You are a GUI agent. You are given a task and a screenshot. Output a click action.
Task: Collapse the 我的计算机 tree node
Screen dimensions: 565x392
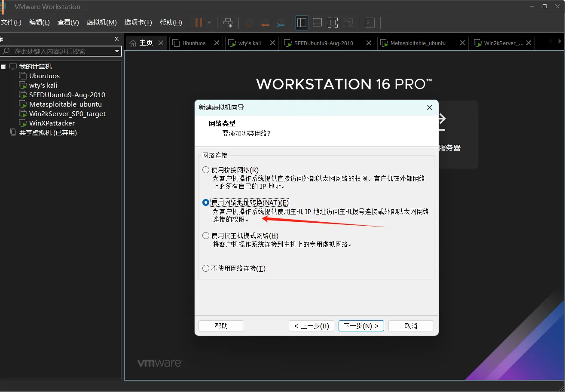3,67
